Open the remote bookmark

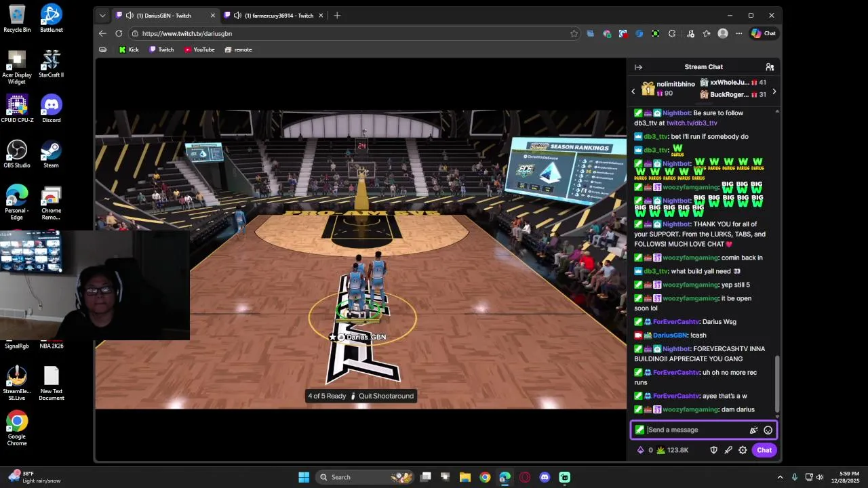(238, 49)
